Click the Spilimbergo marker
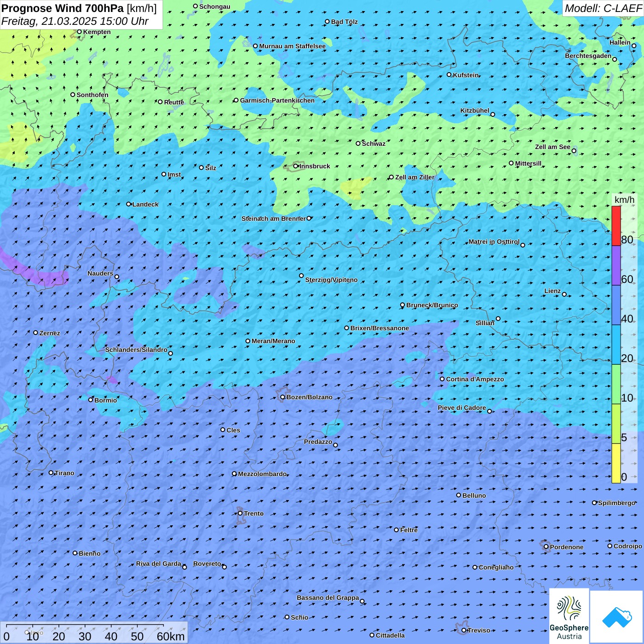Screen dimensions: 644x644 594,503
